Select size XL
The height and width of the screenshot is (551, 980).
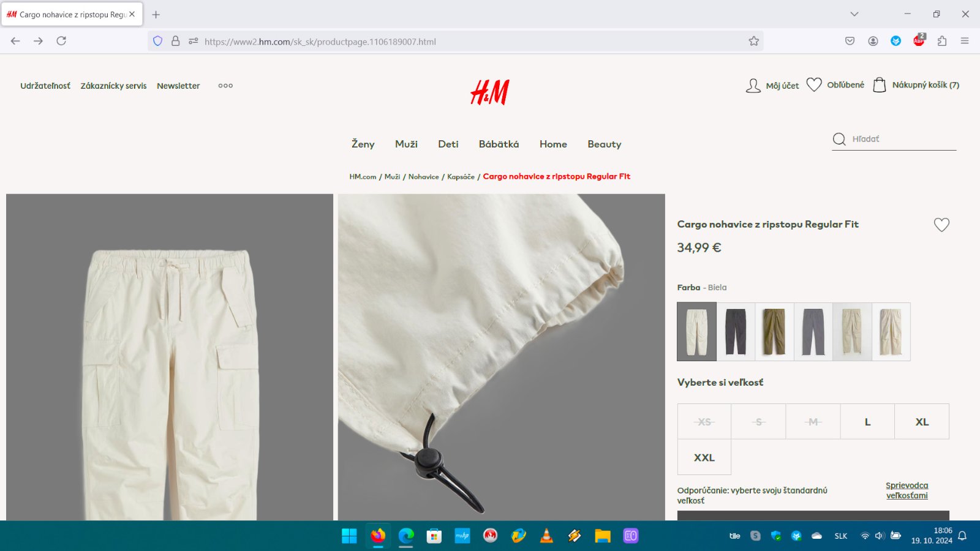click(x=922, y=422)
